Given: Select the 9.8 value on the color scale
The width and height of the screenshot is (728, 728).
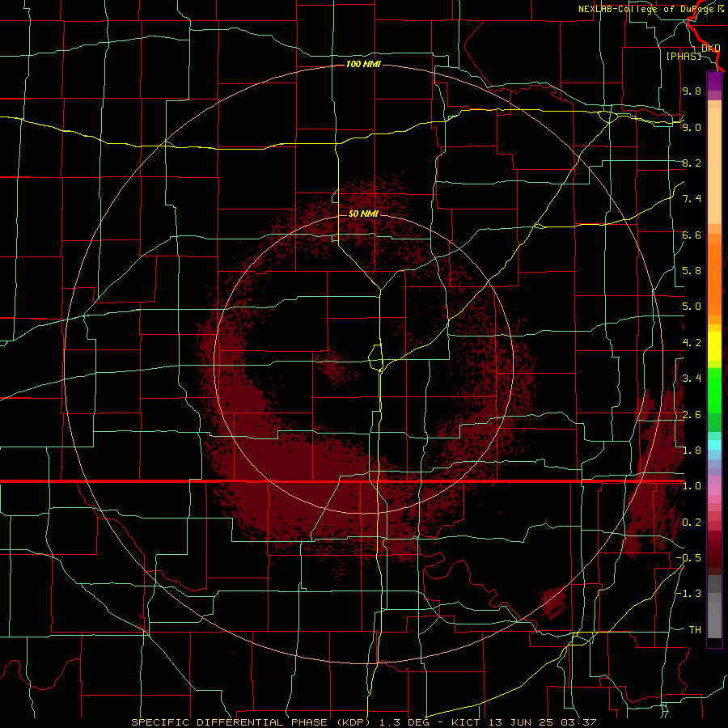Looking at the screenshot, I should coord(692,91).
